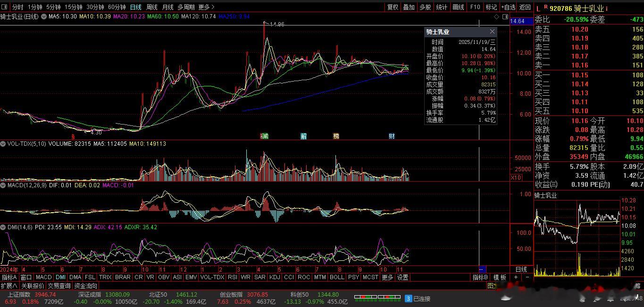
Task: Open the 资金流向 tab
Action: click(85, 286)
